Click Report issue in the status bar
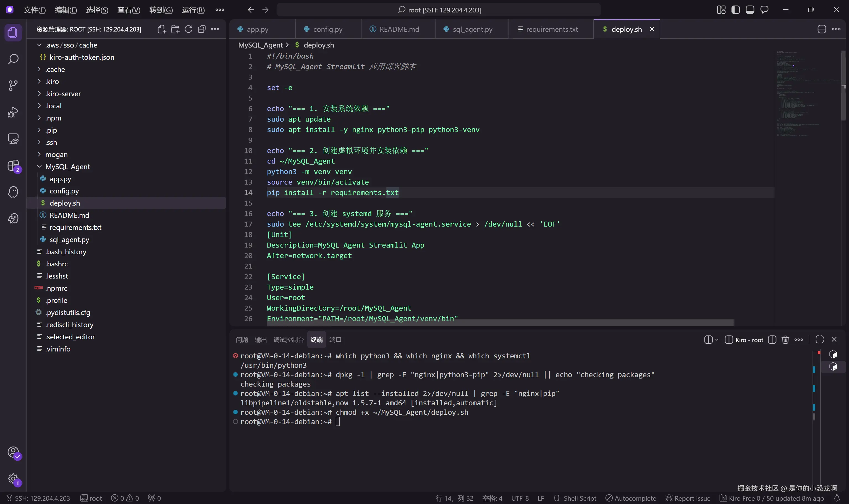The width and height of the screenshot is (849, 504). click(x=688, y=498)
